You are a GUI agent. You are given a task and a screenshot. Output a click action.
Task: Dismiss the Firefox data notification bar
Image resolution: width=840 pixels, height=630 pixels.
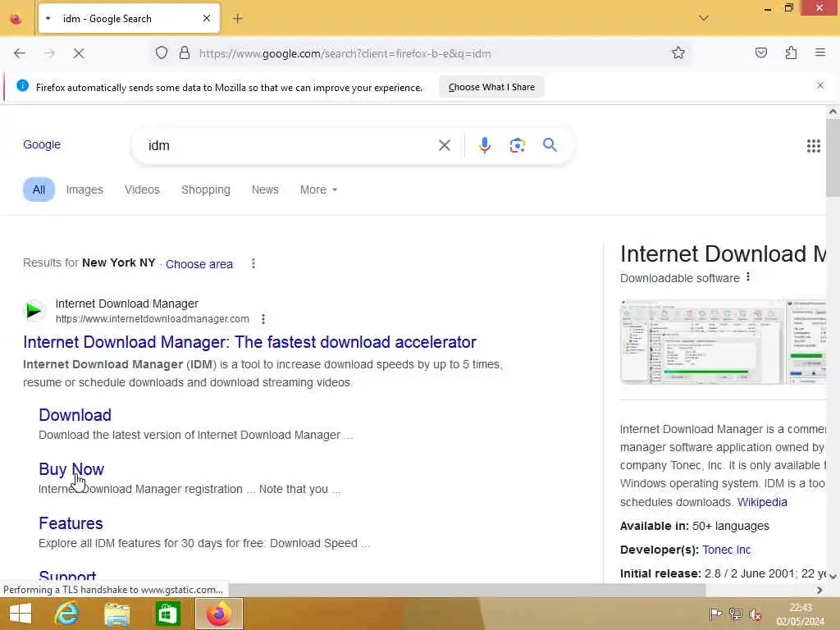pos(819,85)
